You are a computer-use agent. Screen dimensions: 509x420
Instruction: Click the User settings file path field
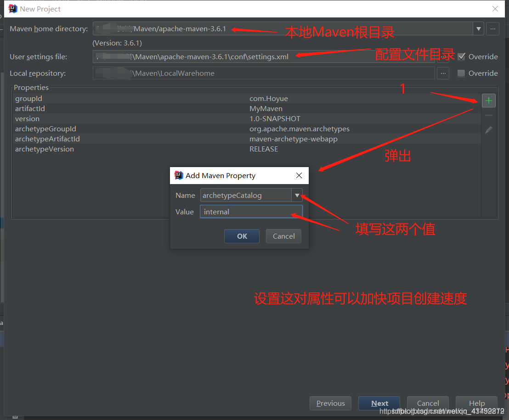(x=264, y=57)
